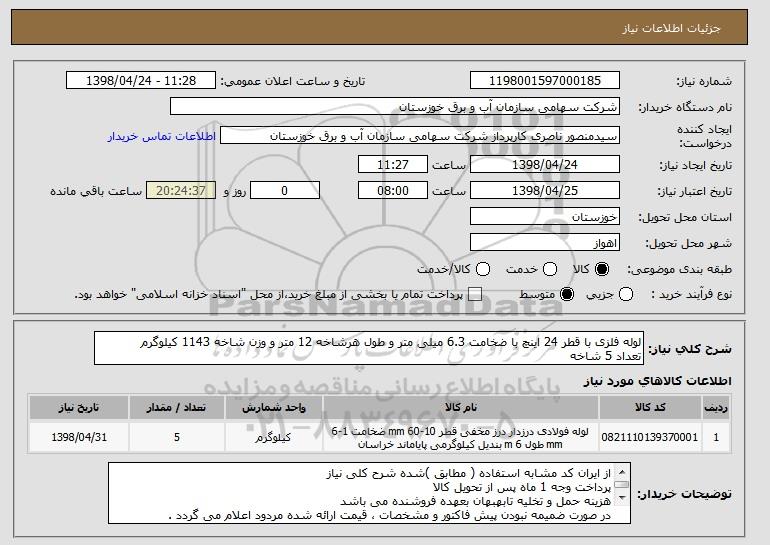This screenshot has width=770, height=545.
Task: Click the delivery province field خوزستان
Action: [545, 217]
